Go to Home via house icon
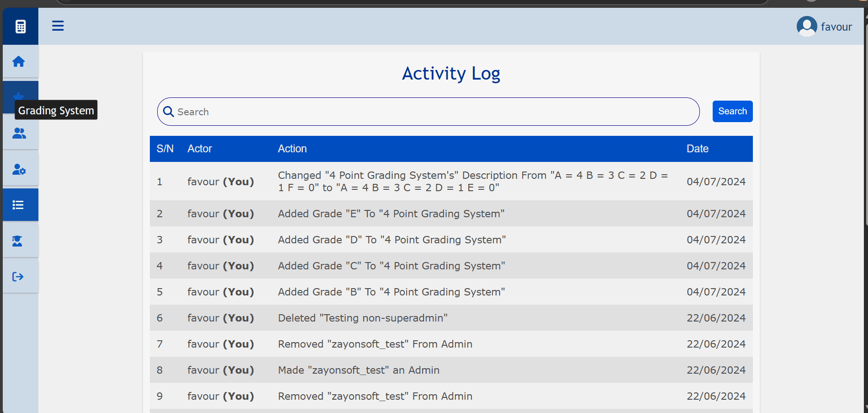Screen dimensions: 868x413 [x=19, y=61]
